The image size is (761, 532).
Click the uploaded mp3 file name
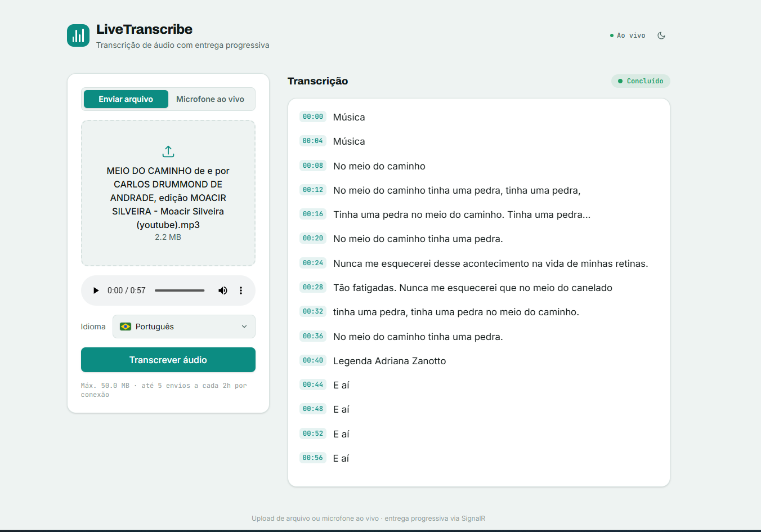(x=168, y=198)
